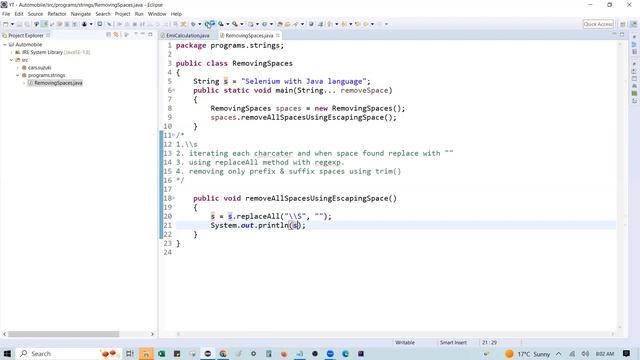This screenshot has width=640, height=360.
Task: Close the Project Explorer view tab
Action: point(48,36)
